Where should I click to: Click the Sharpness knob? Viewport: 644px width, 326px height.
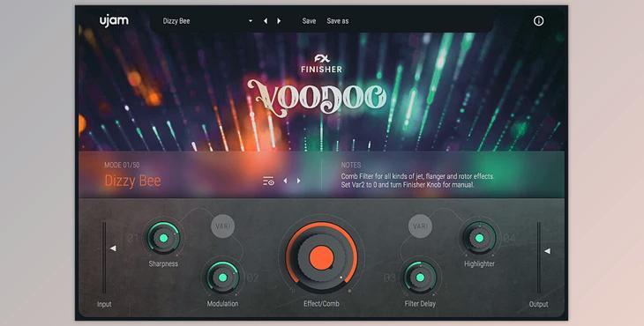click(x=163, y=238)
